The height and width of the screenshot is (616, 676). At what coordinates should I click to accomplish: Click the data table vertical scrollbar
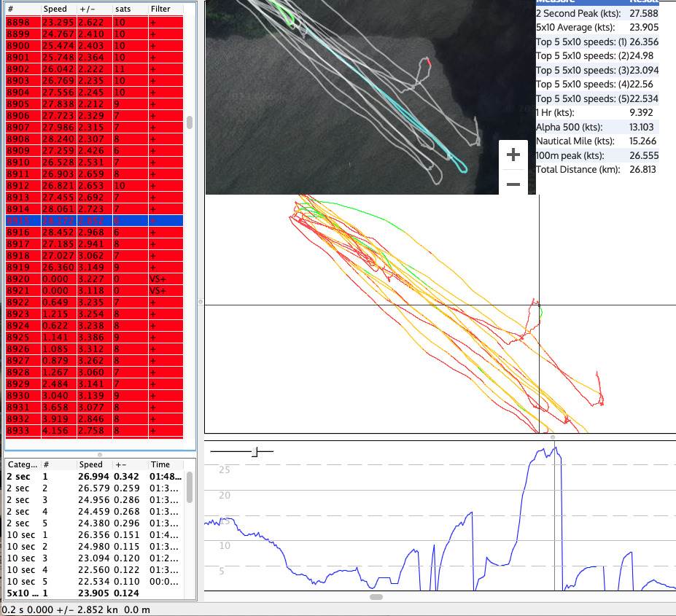click(x=190, y=122)
